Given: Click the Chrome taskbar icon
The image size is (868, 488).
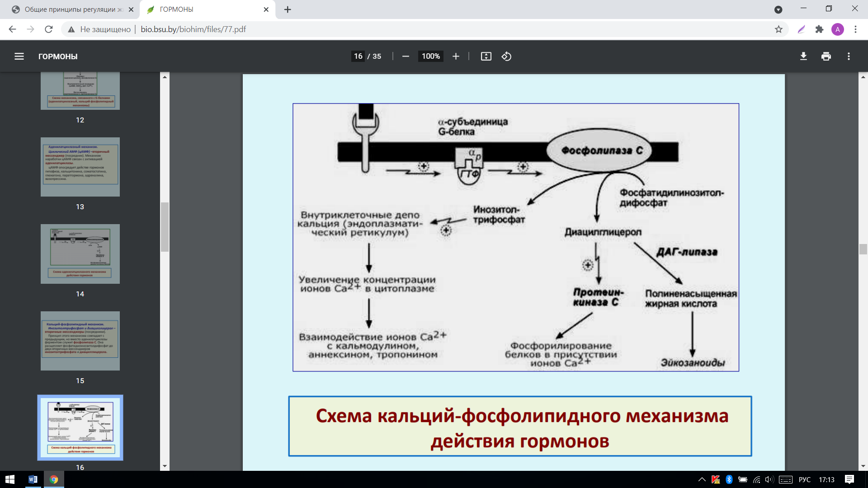Looking at the screenshot, I should point(54,479).
